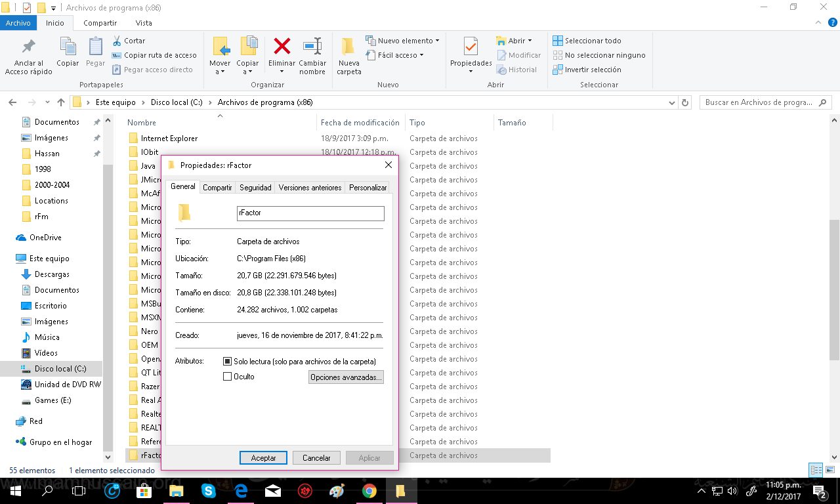This screenshot has width=840, height=504.
Task: Create a Nueva carpeta
Action: click(349, 56)
